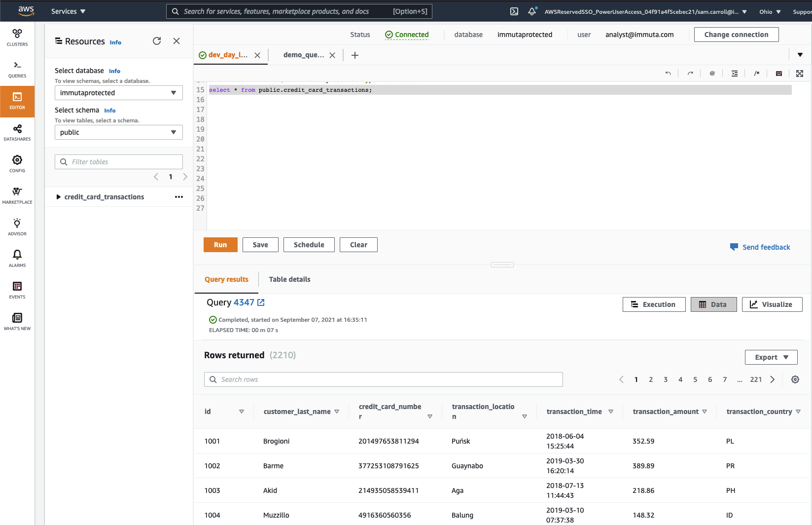Schedule the query
Screen dimensions: 812x525
309,245
